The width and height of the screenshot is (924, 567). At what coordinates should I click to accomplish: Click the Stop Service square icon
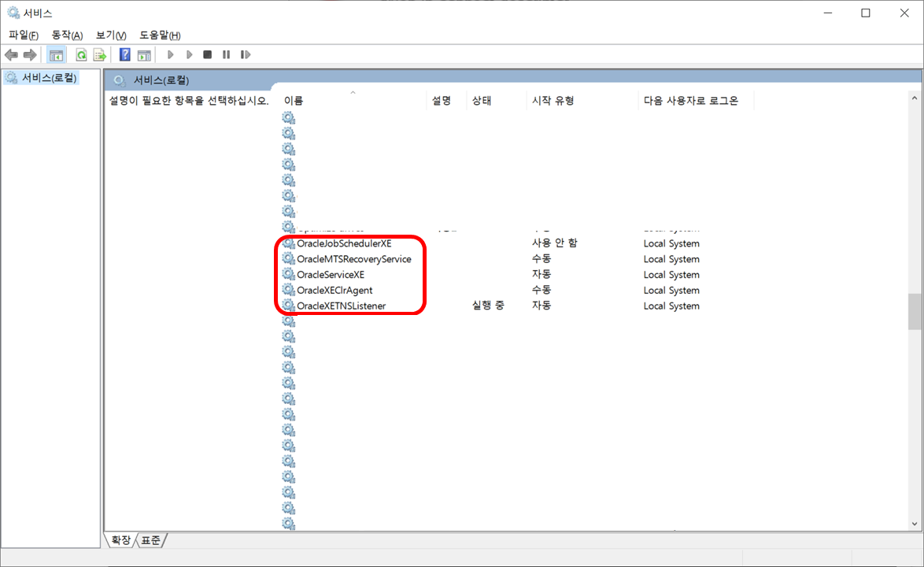tap(208, 55)
